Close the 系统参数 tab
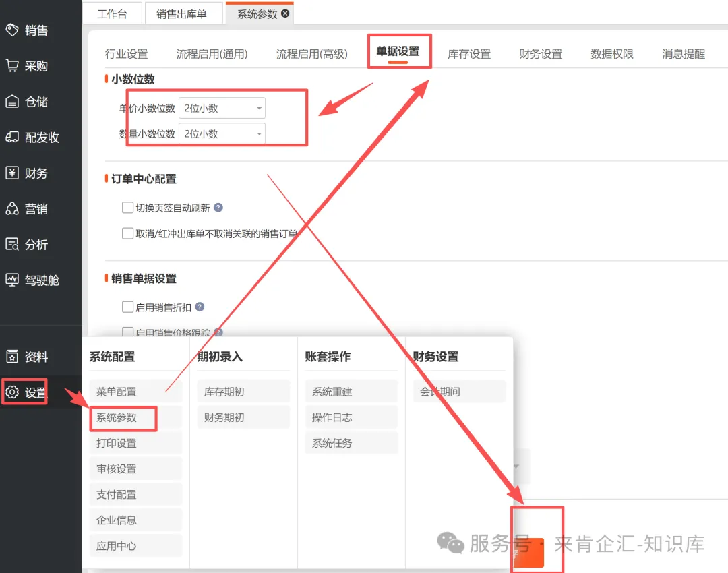Screen dimensions: 728x573 tap(286, 13)
